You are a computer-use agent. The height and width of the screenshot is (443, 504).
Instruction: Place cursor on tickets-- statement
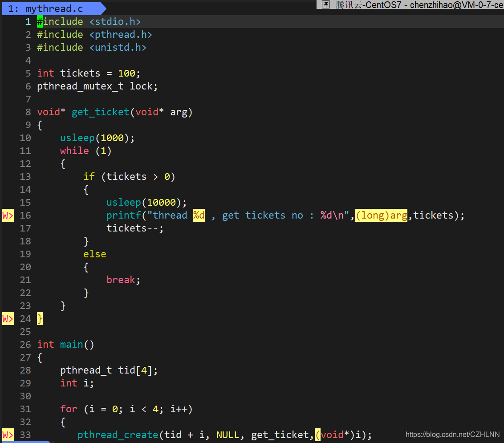coord(134,228)
